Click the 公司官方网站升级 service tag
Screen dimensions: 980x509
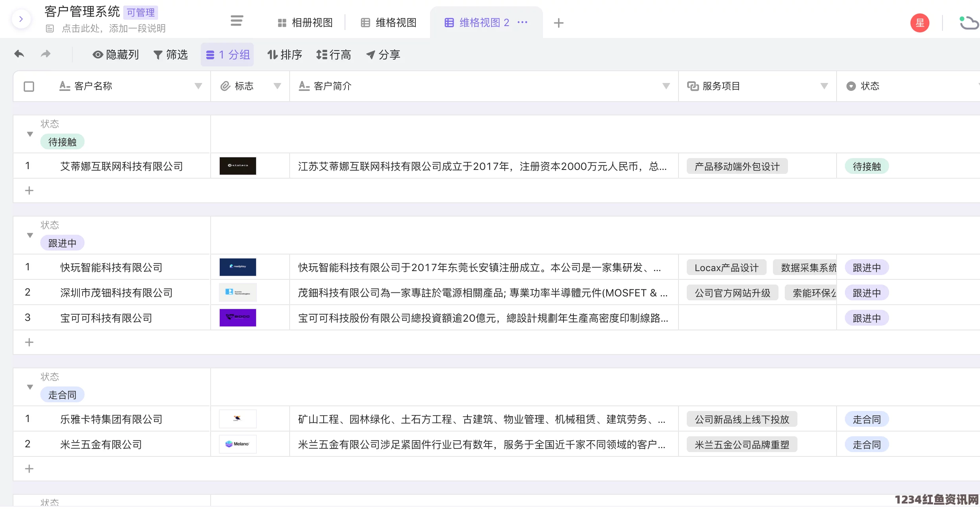coord(733,293)
